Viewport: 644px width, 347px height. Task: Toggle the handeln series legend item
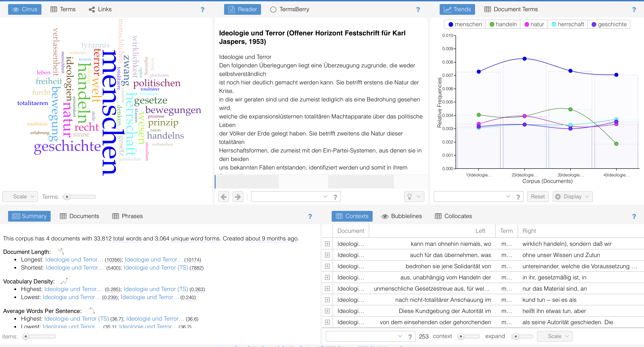point(503,24)
